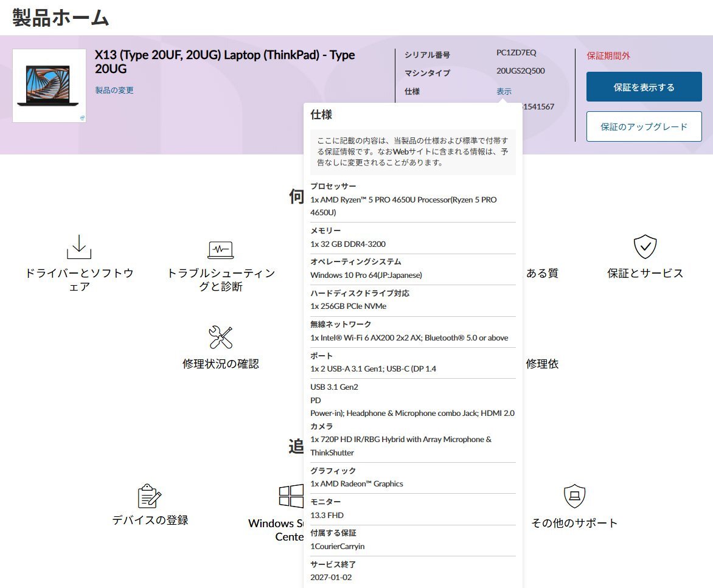This screenshot has height=588, width=713.
Task: Click the 表示 link next to 仕様
Action: pos(504,91)
